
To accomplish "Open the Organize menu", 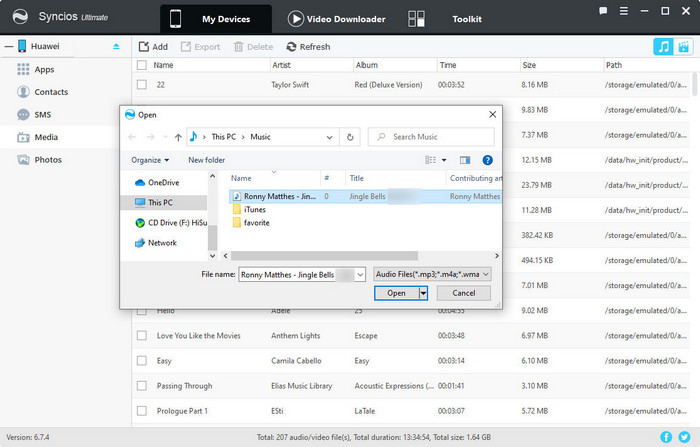I will [150, 160].
